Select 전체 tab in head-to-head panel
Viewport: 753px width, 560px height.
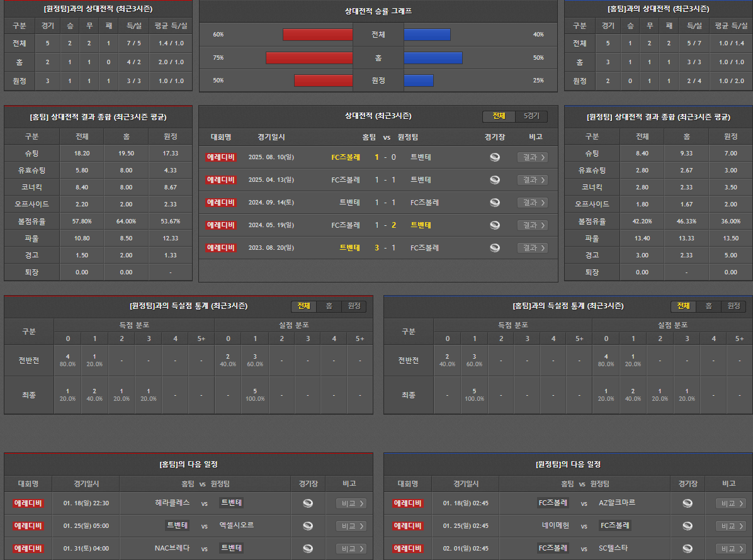pyautogui.click(x=499, y=116)
